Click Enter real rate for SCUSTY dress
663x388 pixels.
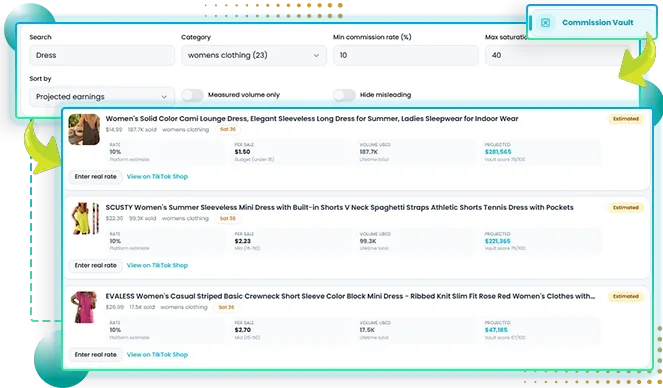pos(96,265)
